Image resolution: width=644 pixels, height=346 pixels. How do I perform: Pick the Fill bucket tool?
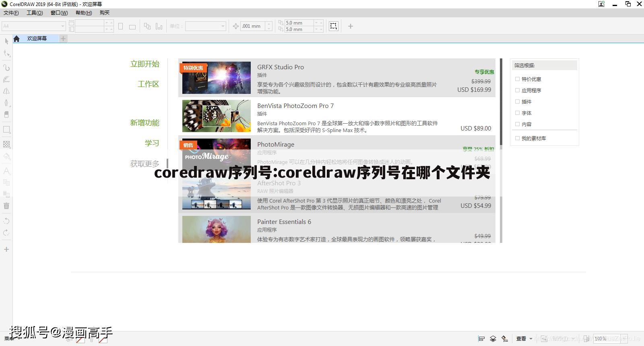click(6, 156)
